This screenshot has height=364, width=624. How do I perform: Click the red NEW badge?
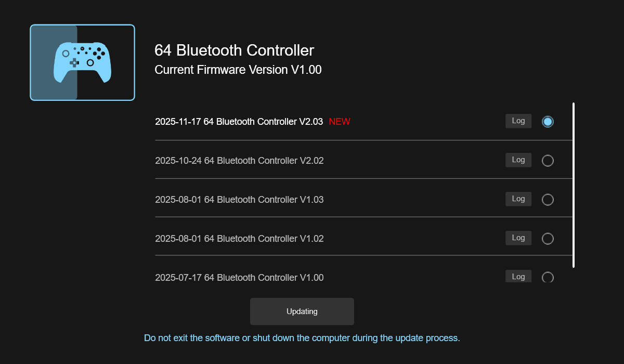[x=340, y=122]
